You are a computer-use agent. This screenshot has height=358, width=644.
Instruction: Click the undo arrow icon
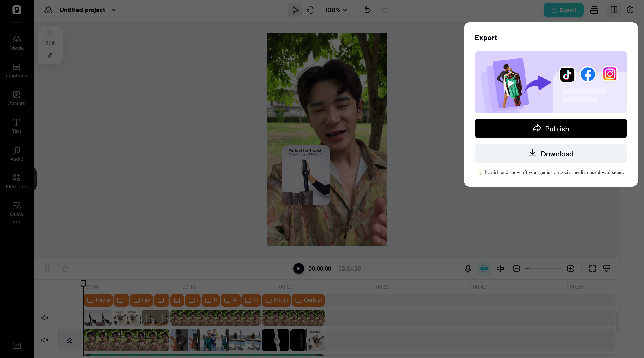coord(367,10)
